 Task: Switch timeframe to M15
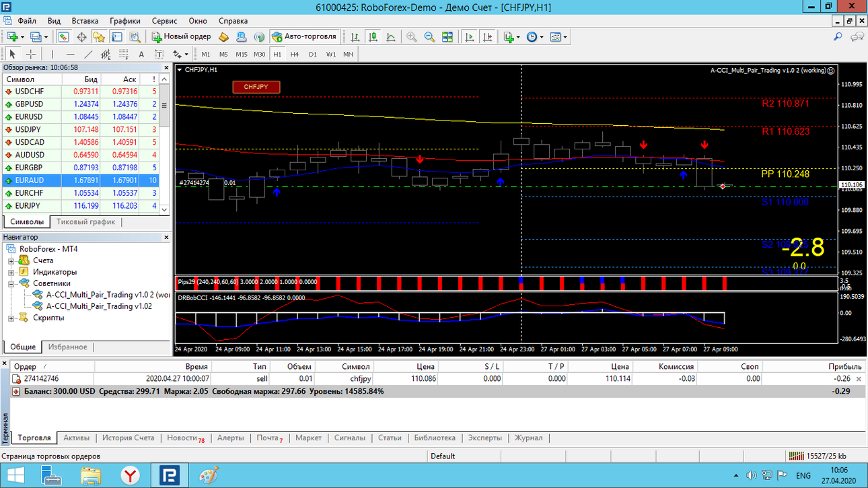click(x=242, y=54)
